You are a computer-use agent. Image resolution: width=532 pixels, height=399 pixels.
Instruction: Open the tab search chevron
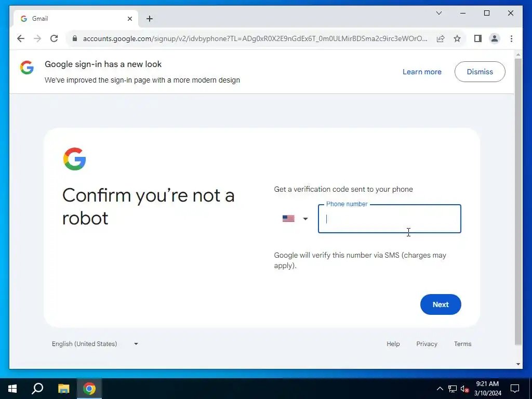pos(438,13)
